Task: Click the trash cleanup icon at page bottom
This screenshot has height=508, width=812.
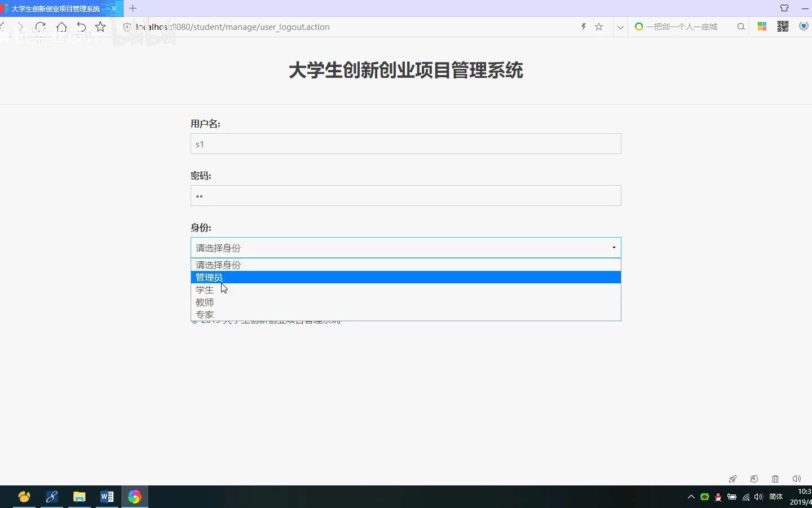Action: (775, 479)
